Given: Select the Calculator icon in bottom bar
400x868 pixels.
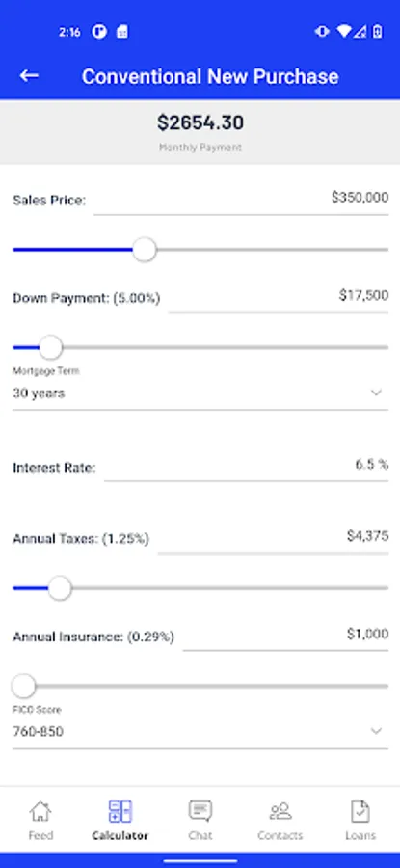Looking at the screenshot, I should tap(120, 811).
